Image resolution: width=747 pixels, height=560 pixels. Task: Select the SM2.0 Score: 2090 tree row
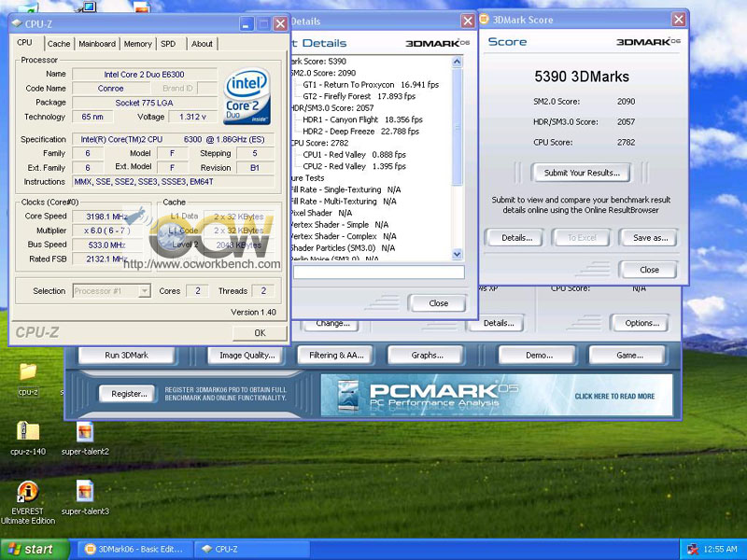[323, 73]
